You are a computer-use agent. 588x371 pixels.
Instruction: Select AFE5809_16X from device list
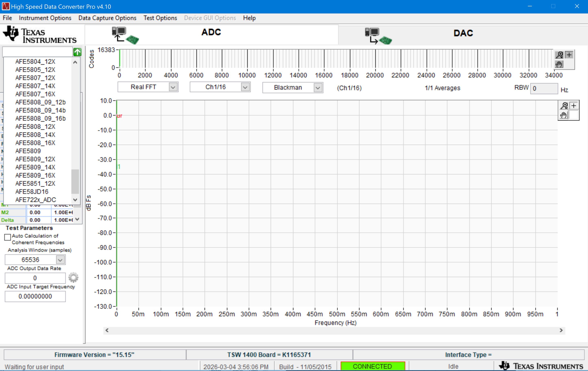35,175
